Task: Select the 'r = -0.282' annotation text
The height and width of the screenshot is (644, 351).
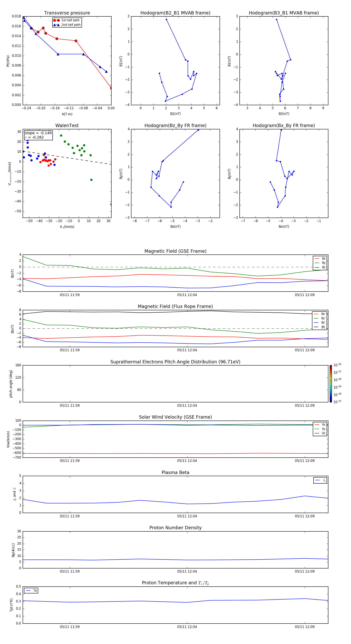Action: click(x=35, y=137)
